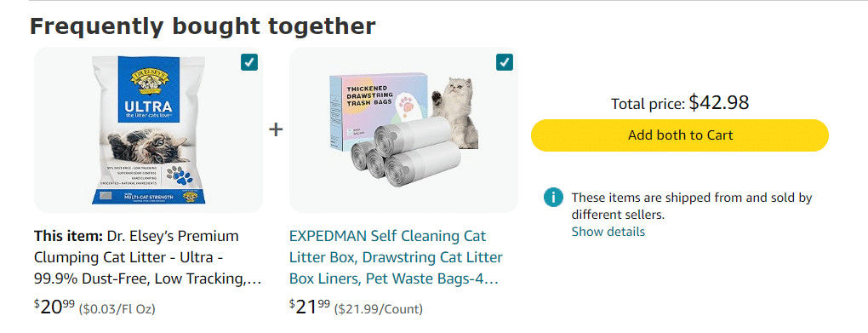Click the total price $42.98
868x333 pixels.
point(718,102)
